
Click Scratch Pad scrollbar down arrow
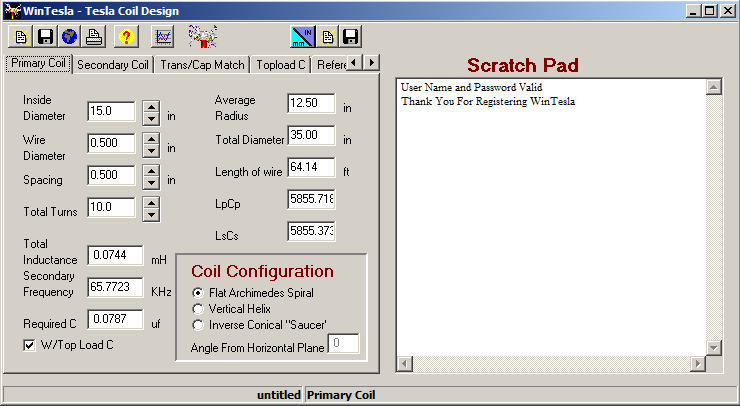click(714, 348)
